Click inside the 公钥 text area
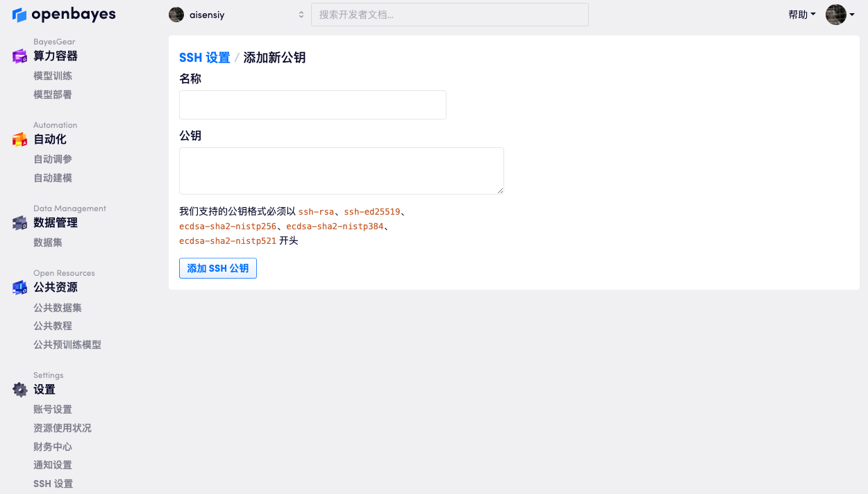 tap(341, 171)
